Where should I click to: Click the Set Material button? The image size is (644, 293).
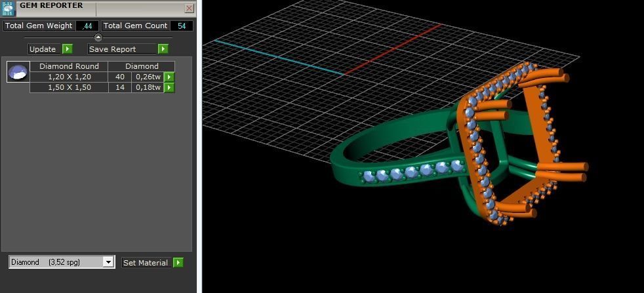tap(146, 263)
